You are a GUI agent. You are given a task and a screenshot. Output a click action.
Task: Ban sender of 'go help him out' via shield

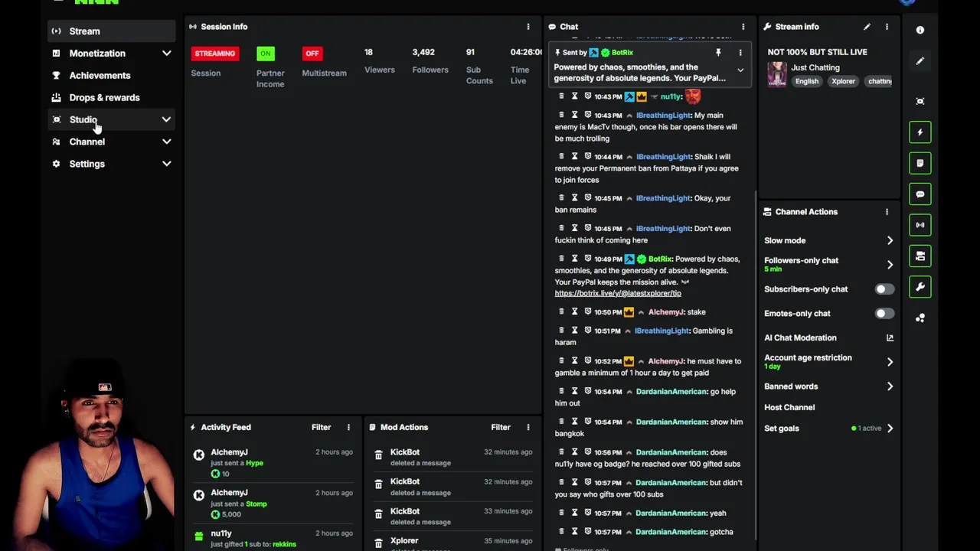point(587,391)
